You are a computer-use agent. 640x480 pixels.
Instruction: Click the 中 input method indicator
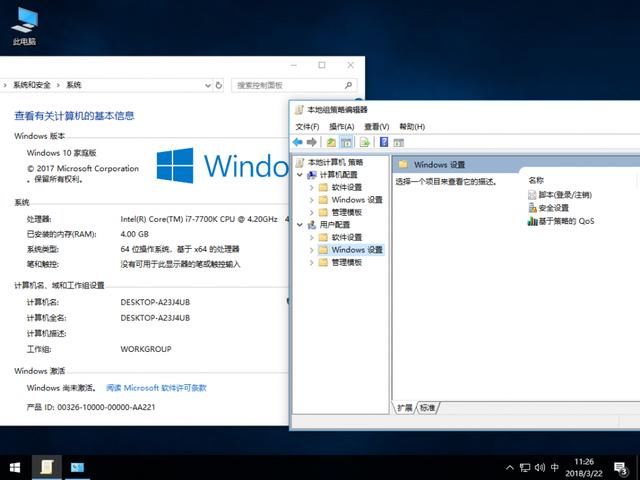[x=554, y=467]
